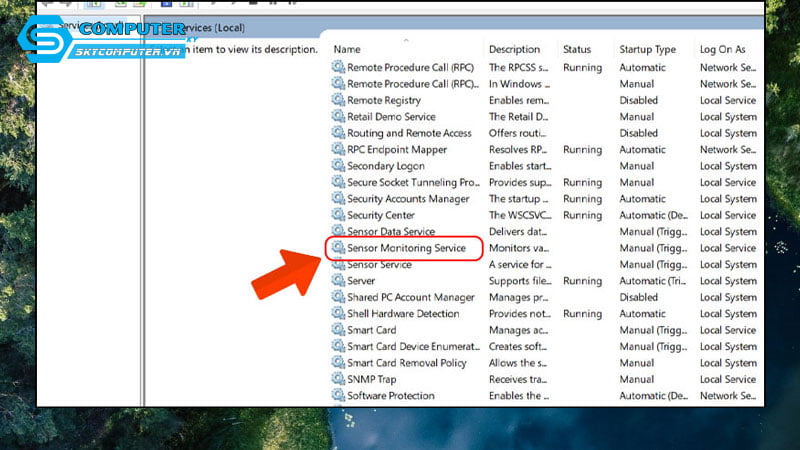Click 'Resolves RP...' description cell
Screen dimensions: 800x450
(x=517, y=149)
